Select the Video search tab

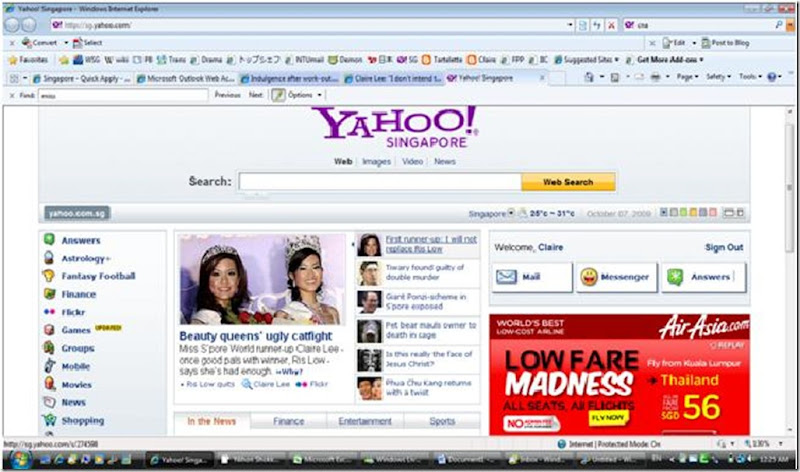[x=412, y=161]
